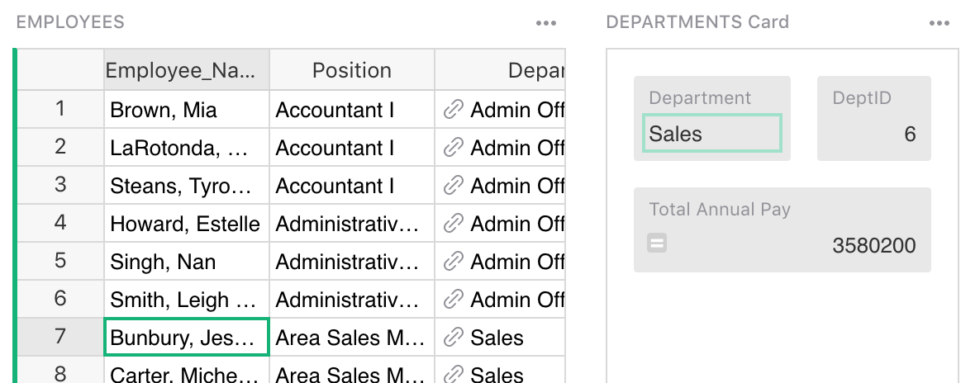The height and width of the screenshot is (383, 980).
Task: Click the Department field showing Sales
Action: coord(711,134)
